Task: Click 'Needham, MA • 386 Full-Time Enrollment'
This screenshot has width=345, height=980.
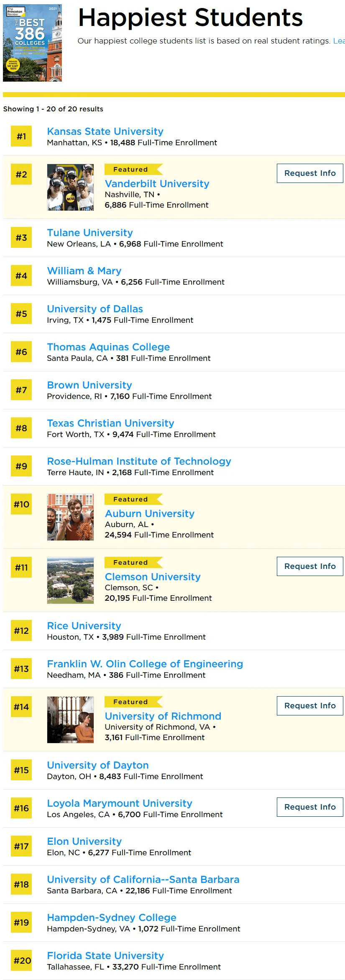Action: (x=126, y=675)
